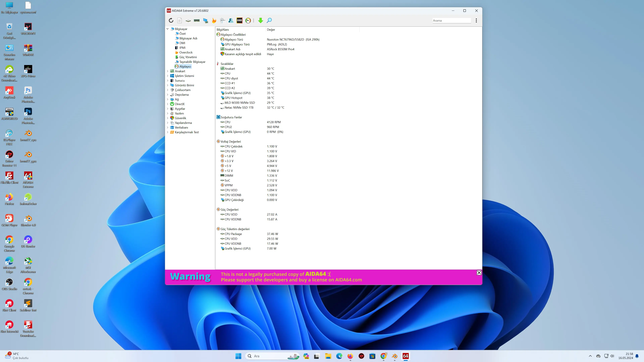The height and width of the screenshot is (362, 644).
Task: Open Driver Booster 11 desktop icon
Action: [x=9, y=159]
